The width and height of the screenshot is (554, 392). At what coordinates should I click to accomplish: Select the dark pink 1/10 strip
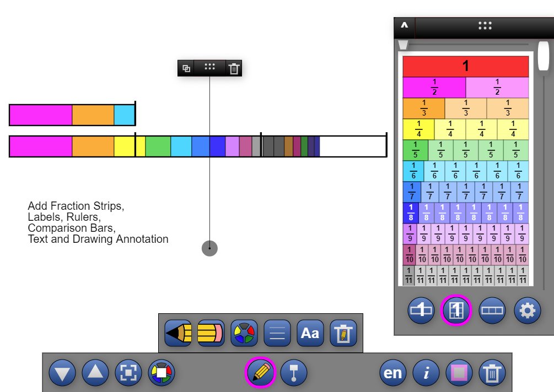[x=409, y=254]
